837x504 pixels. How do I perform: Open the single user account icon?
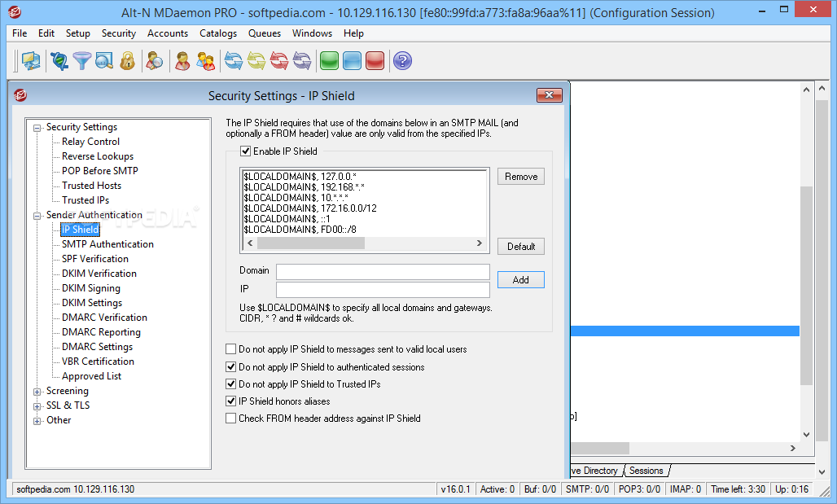tap(182, 61)
